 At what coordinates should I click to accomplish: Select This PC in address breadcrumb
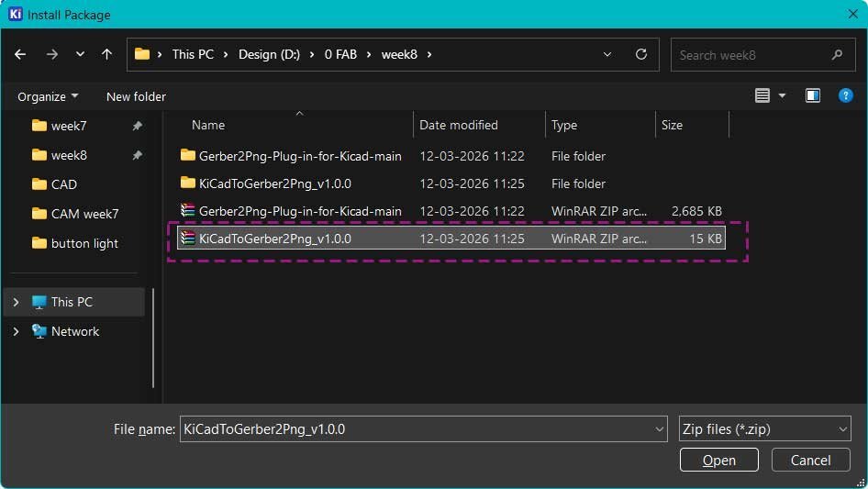point(193,54)
